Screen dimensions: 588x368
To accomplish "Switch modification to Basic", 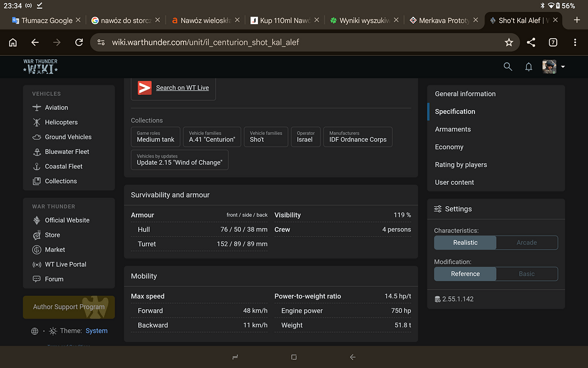I will 526,274.
